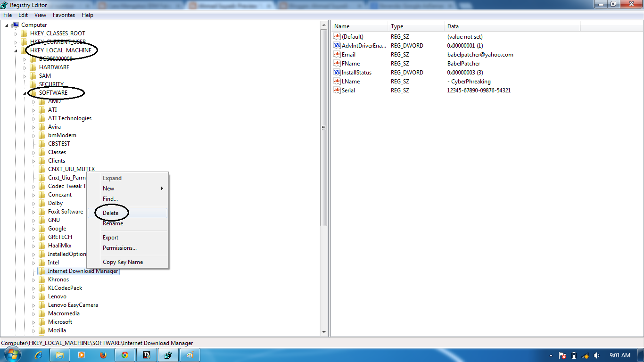This screenshot has height=362, width=644.
Task: Click the string icon beside FName
Action: pos(337,64)
